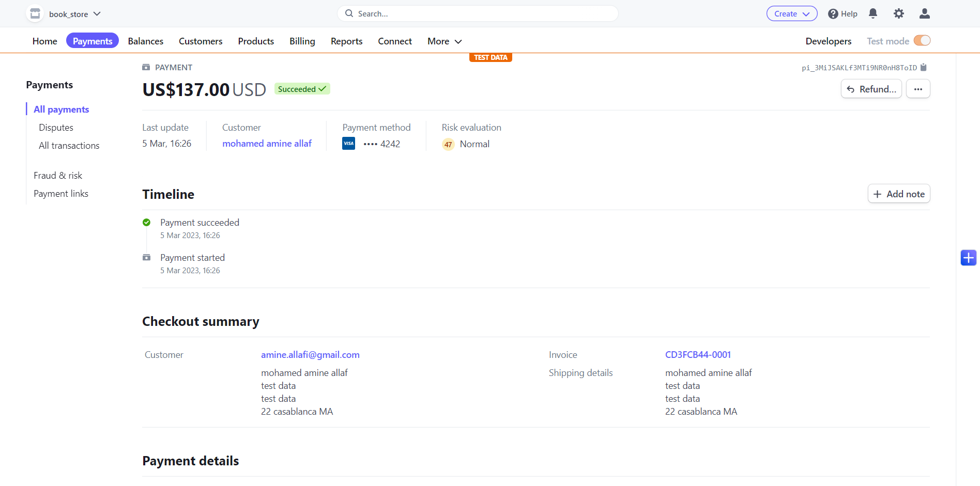Screen dimensions: 980x486
Task: Click the Refund button
Action: point(871,89)
